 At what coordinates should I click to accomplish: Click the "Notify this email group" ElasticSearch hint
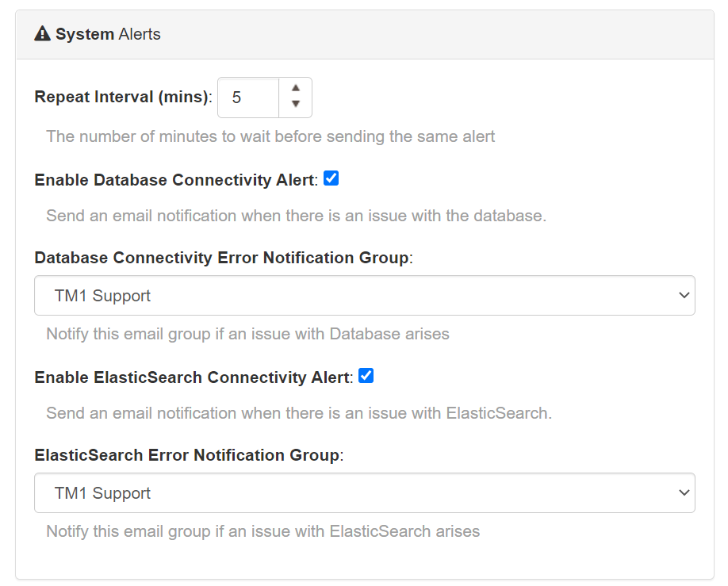(x=262, y=531)
